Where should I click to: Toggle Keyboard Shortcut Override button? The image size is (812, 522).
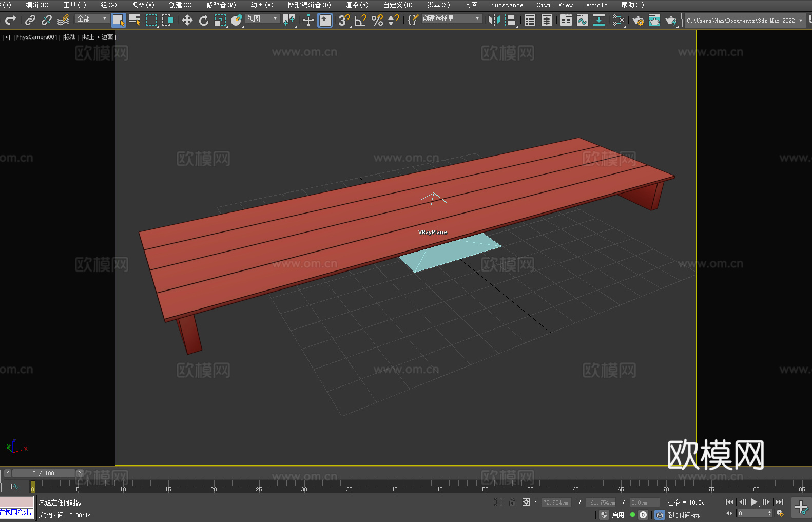325,20
